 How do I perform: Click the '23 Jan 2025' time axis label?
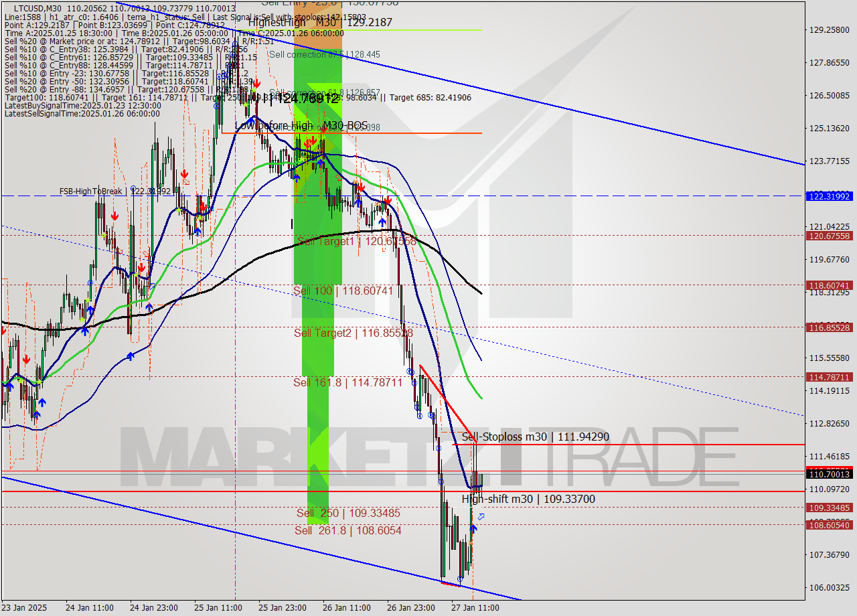coord(25,608)
